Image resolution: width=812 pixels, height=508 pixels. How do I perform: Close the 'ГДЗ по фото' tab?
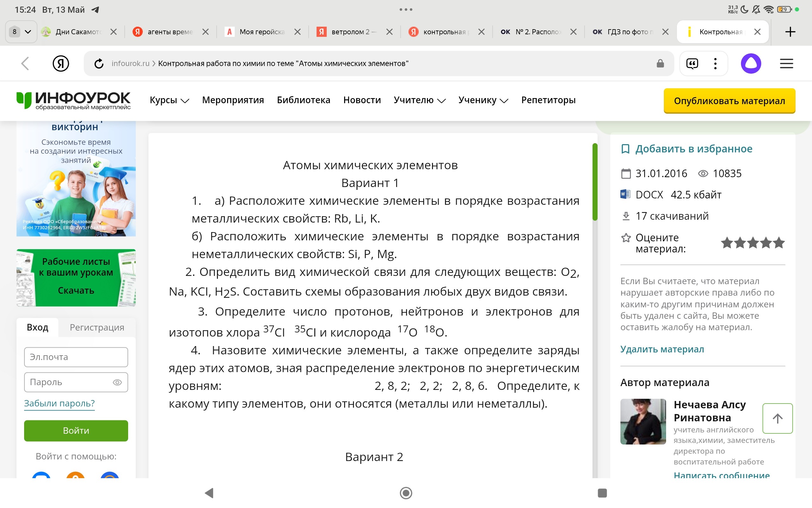665,32
